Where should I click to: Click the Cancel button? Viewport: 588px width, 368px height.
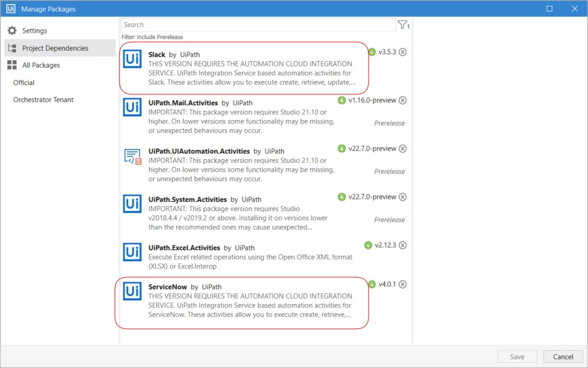(x=563, y=356)
